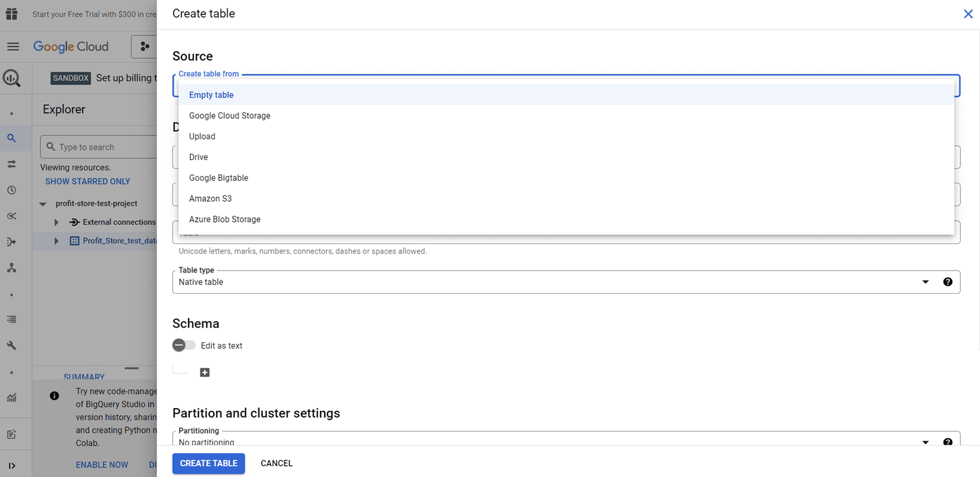Select the Explorer search sidebar icon
Viewport: 980px width, 477px height.
coord(12,138)
